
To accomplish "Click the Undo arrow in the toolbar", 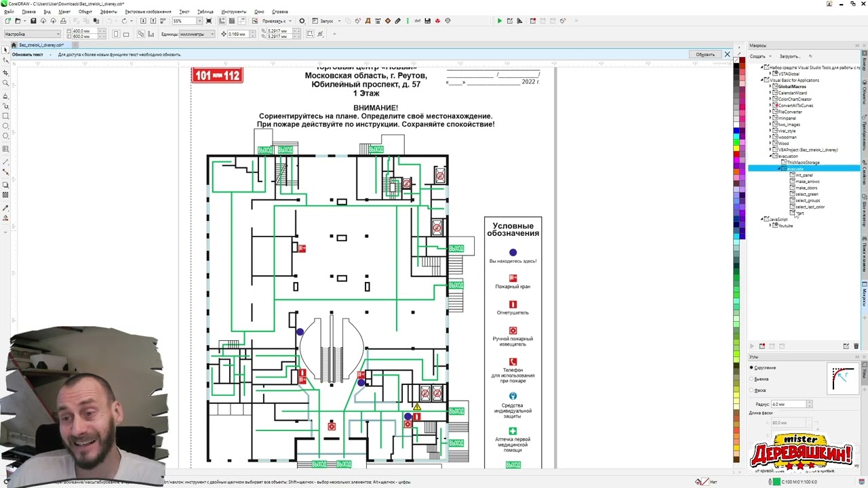I will [x=109, y=21].
